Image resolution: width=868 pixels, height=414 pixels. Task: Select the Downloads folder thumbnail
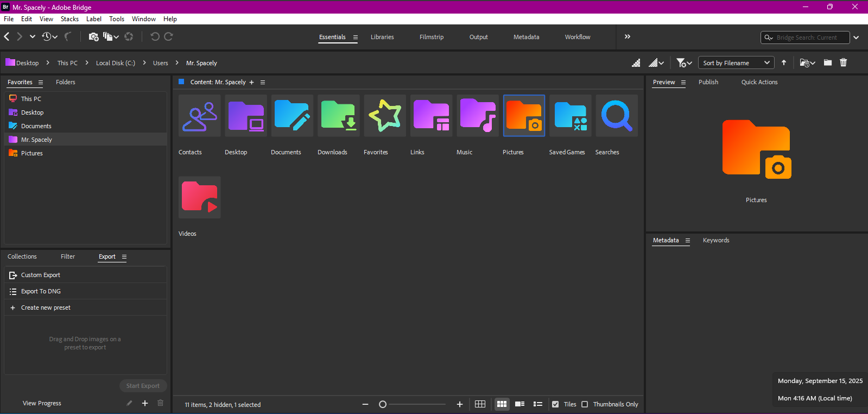(x=339, y=116)
